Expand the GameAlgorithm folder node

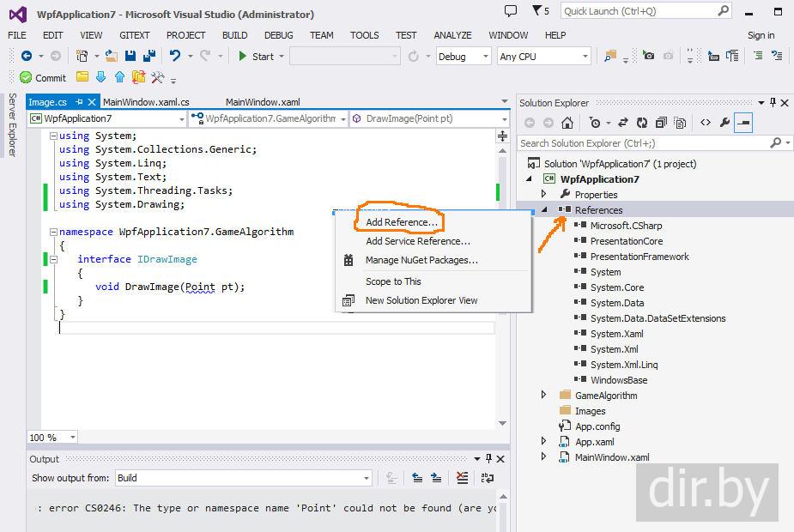coord(544,396)
